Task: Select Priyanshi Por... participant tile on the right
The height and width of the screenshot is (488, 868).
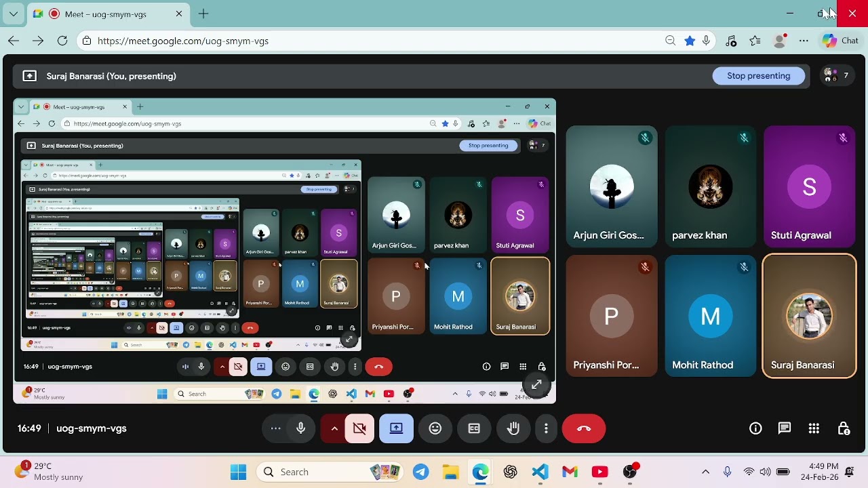Action: click(x=612, y=316)
